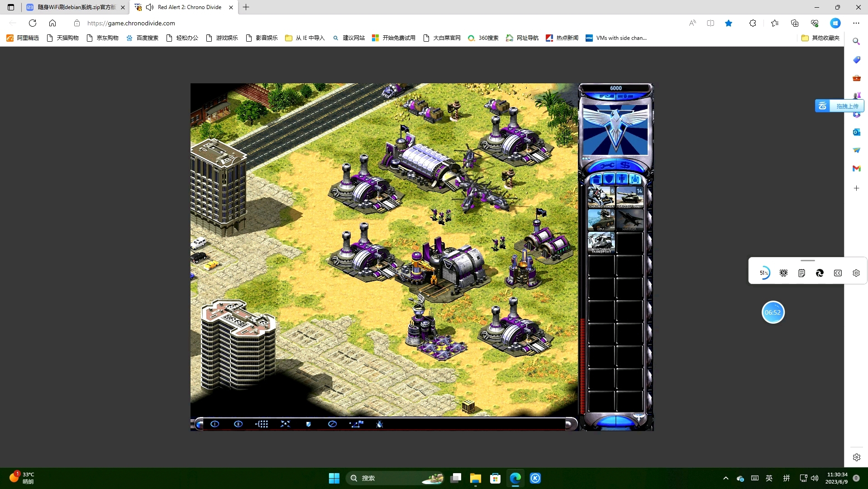Open VMs with side chan... bookmark
This screenshot has height=489, width=868.
[616, 38]
